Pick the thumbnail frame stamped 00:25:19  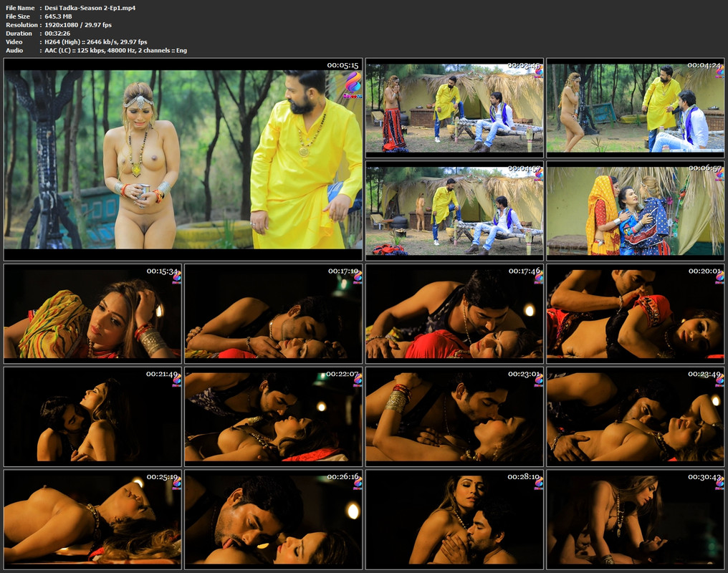click(x=92, y=520)
